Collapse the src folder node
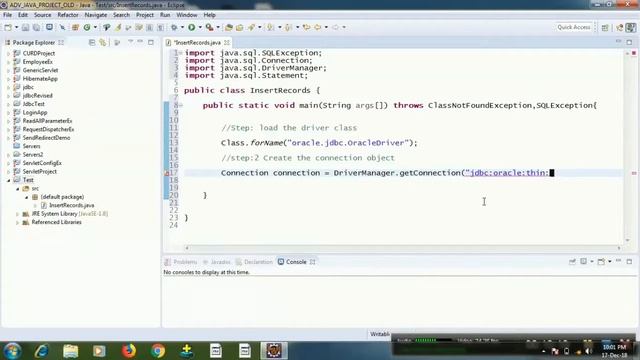640x360 pixels. [x=18, y=189]
